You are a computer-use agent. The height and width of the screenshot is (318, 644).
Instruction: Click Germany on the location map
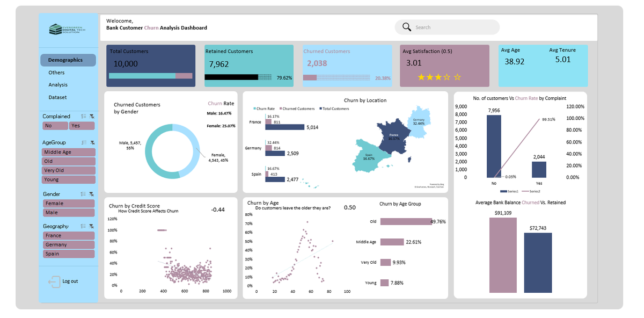419,122
